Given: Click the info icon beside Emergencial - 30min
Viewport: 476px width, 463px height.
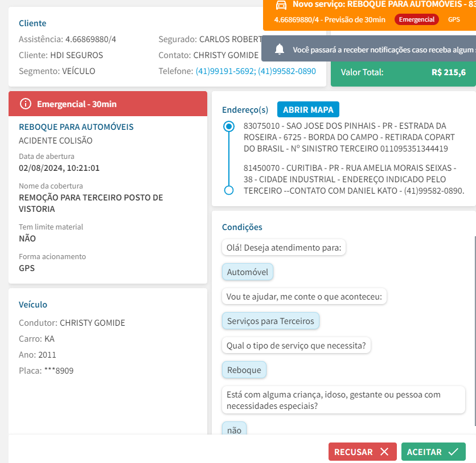Looking at the screenshot, I should point(25,104).
